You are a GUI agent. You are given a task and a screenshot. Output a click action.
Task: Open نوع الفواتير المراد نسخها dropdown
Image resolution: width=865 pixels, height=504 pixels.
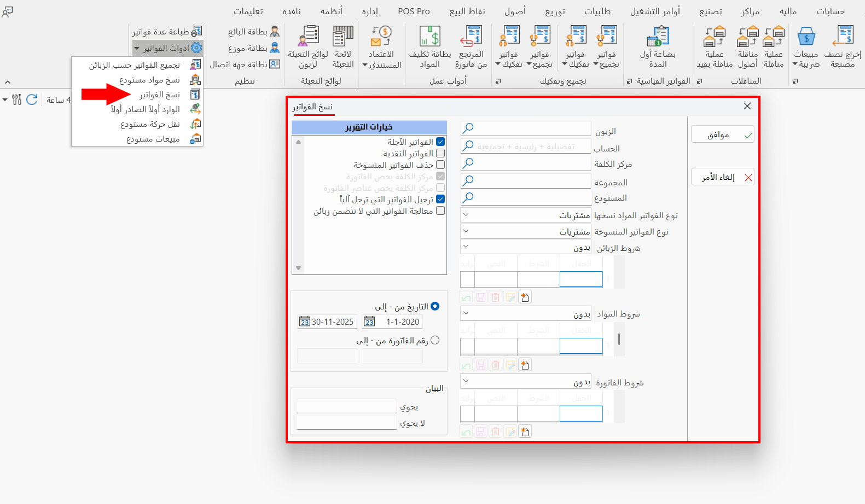[525, 215]
